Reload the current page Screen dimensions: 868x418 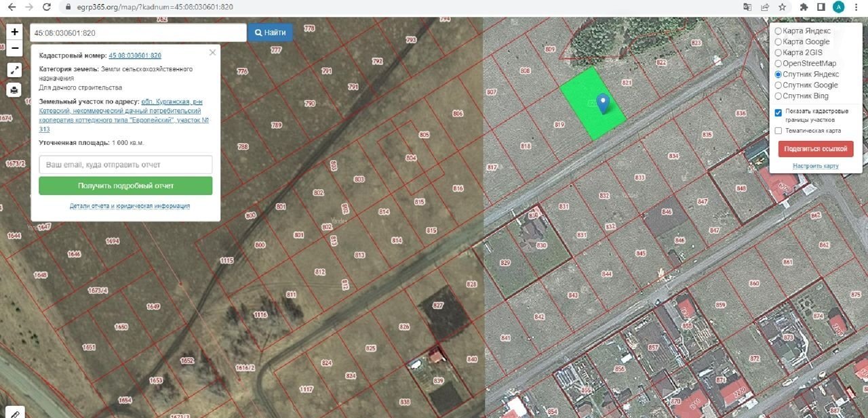[x=47, y=7]
